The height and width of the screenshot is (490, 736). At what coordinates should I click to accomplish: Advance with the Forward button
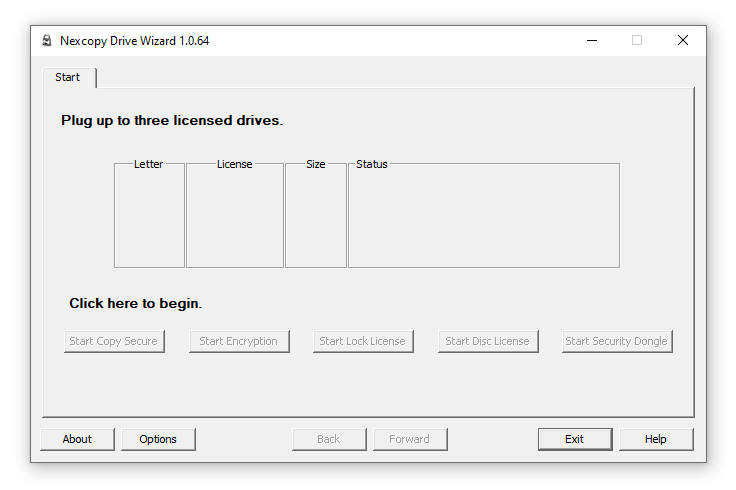(x=409, y=439)
